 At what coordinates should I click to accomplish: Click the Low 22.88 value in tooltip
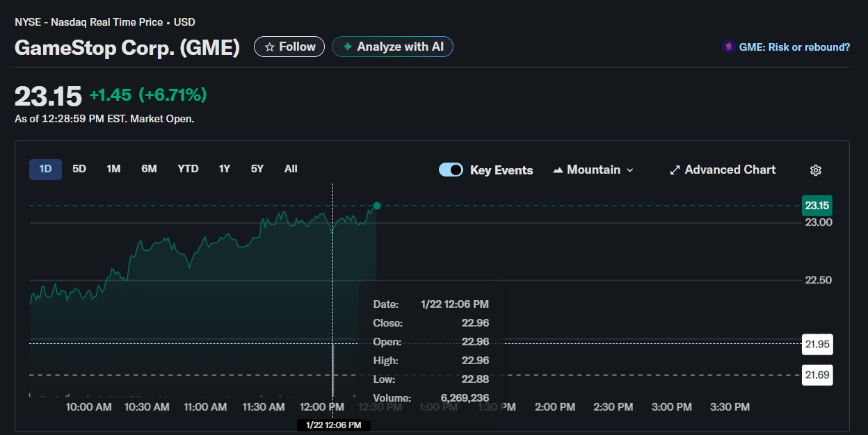pyautogui.click(x=475, y=379)
